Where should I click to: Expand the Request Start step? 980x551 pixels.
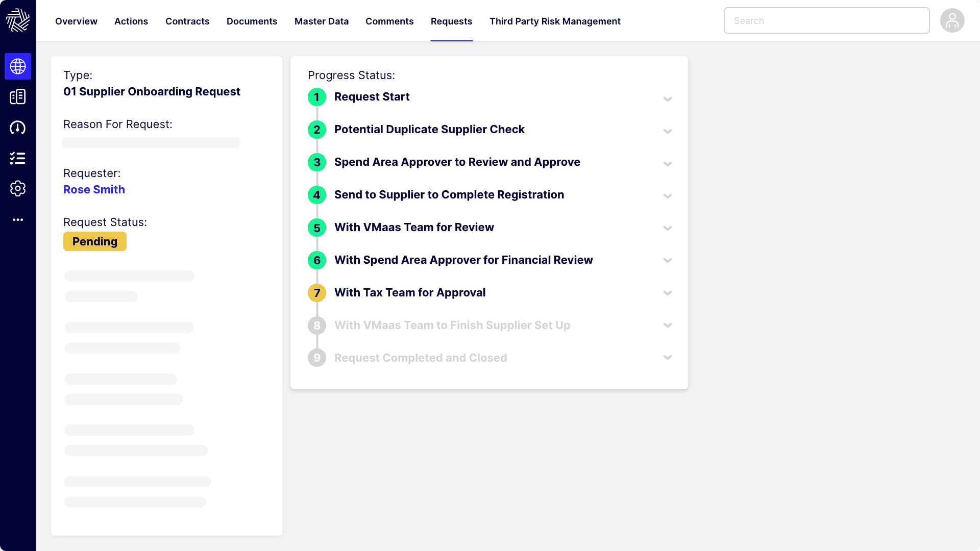(x=667, y=98)
